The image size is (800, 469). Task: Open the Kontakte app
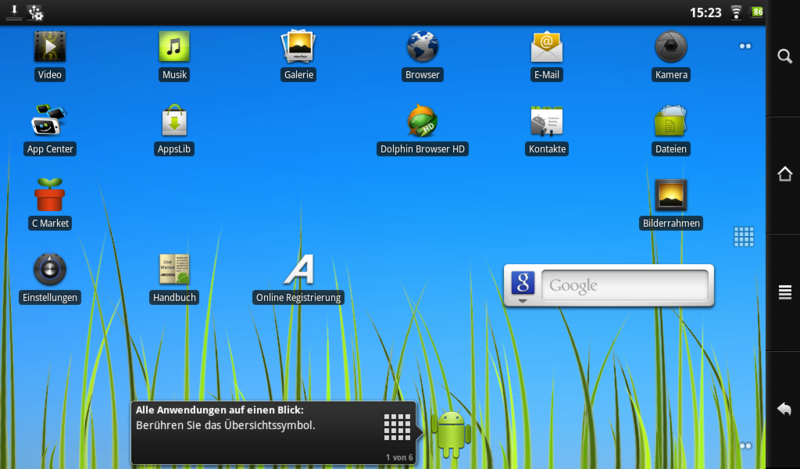[546, 120]
